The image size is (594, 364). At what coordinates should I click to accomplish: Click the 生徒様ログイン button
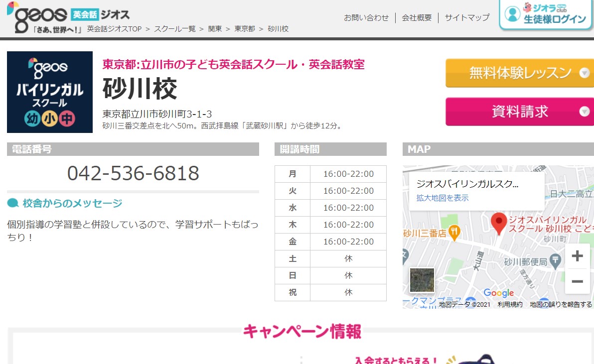pos(546,14)
